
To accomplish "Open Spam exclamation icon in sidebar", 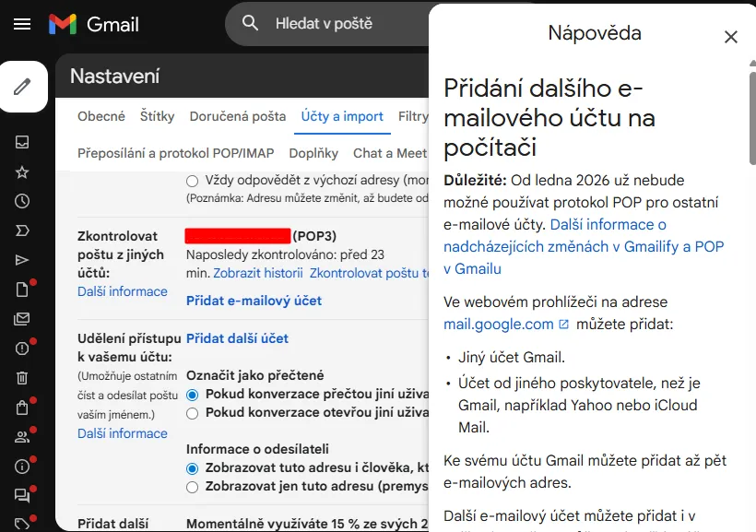I will coord(22,349).
